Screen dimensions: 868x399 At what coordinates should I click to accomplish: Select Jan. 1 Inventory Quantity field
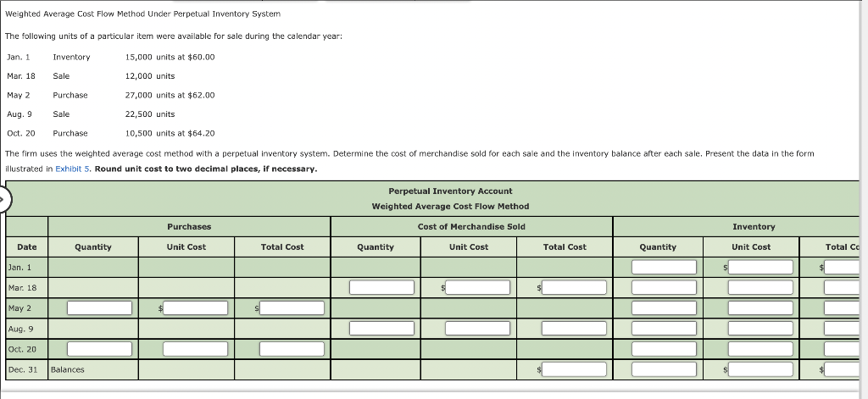pyautogui.click(x=664, y=268)
